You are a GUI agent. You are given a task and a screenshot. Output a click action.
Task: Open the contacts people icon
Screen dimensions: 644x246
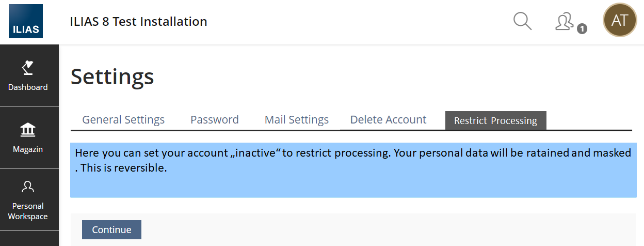click(565, 21)
